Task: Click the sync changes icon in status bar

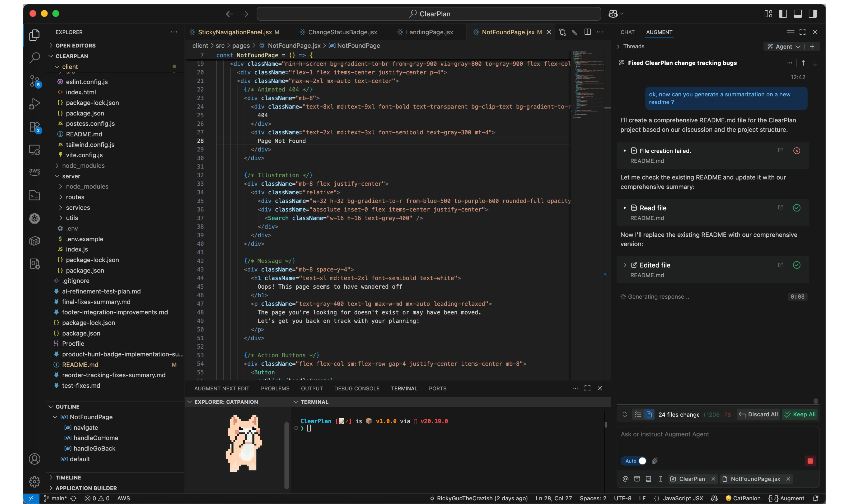Action: tap(73, 498)
